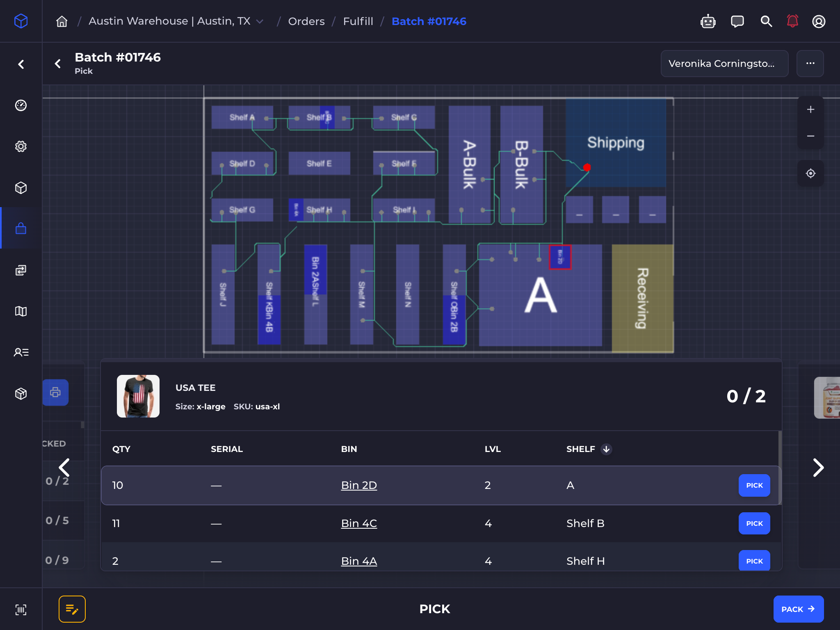The image size is (840, 630).
Task: Open the Veronika Corningsto... assignee dropdown
Action: click(724, 64)
